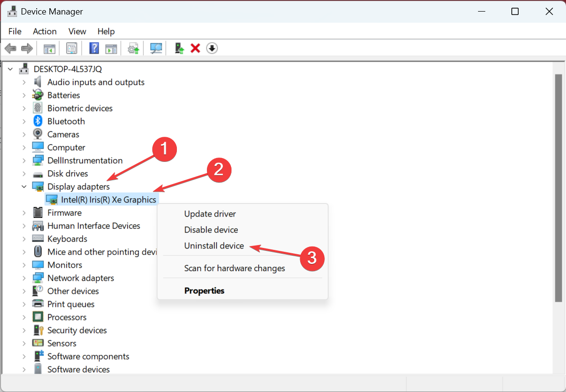This screenshot has width=566, height=392.
Task: Expand the Audio inputs and outputs category
Action: point(24,82)
